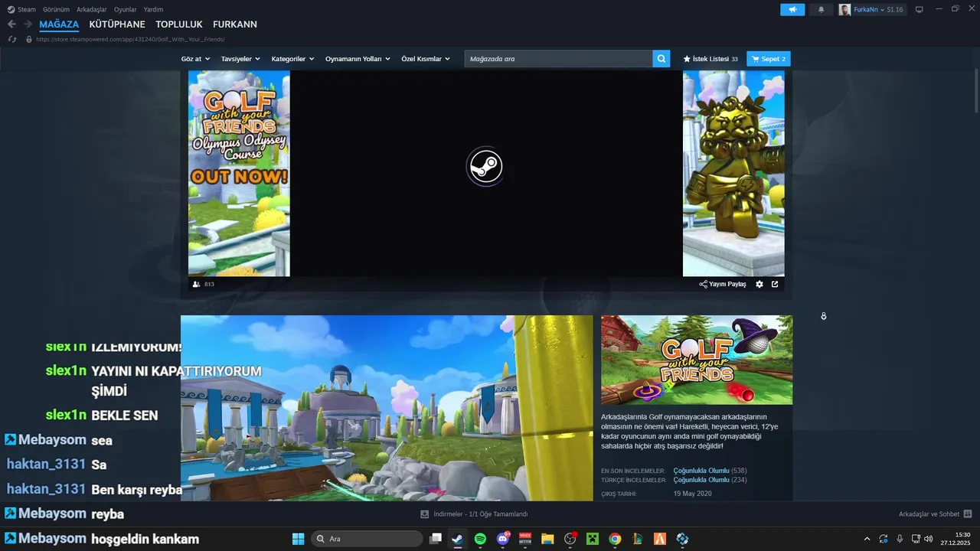Open the Sepet cart button
This screenshot has width=980, height=551.
(769, 59)
